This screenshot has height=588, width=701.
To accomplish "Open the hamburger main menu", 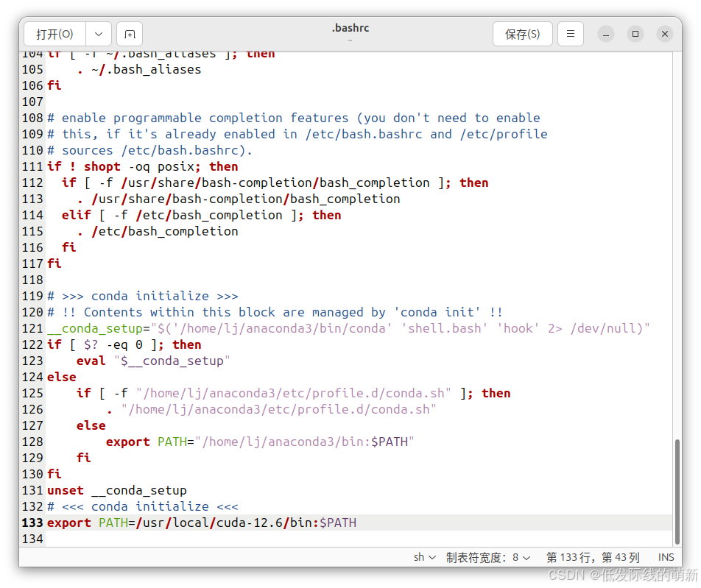I will 571,34.
